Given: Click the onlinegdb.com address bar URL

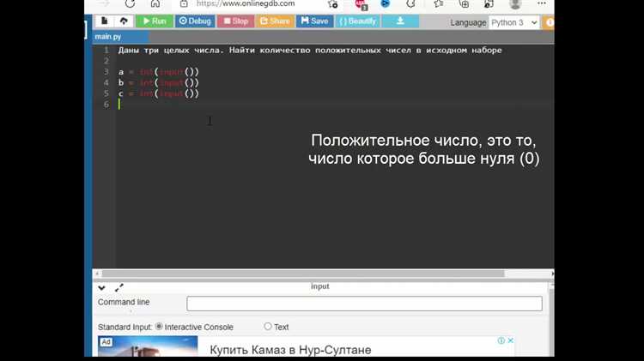Looking at the screenshot, I should [246, 3].
